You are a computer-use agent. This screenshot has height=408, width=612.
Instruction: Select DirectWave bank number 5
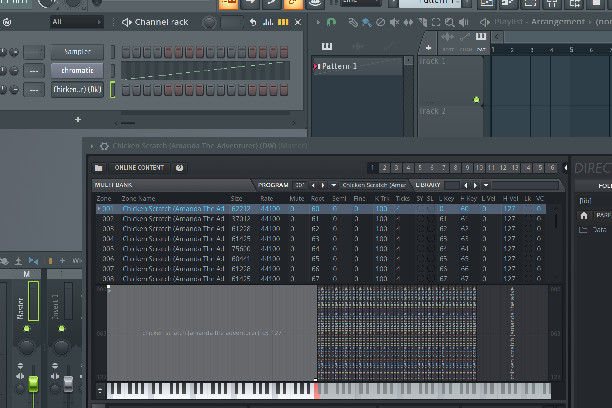click(420, 168)
